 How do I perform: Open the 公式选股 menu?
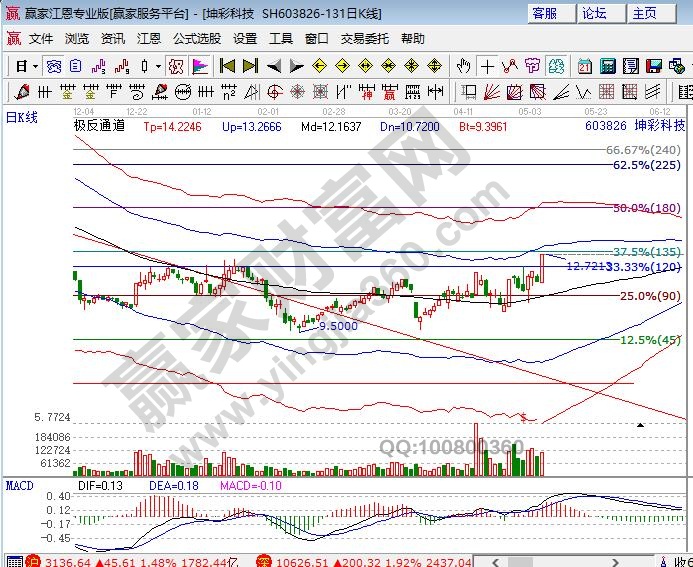(x=197, y=39)
